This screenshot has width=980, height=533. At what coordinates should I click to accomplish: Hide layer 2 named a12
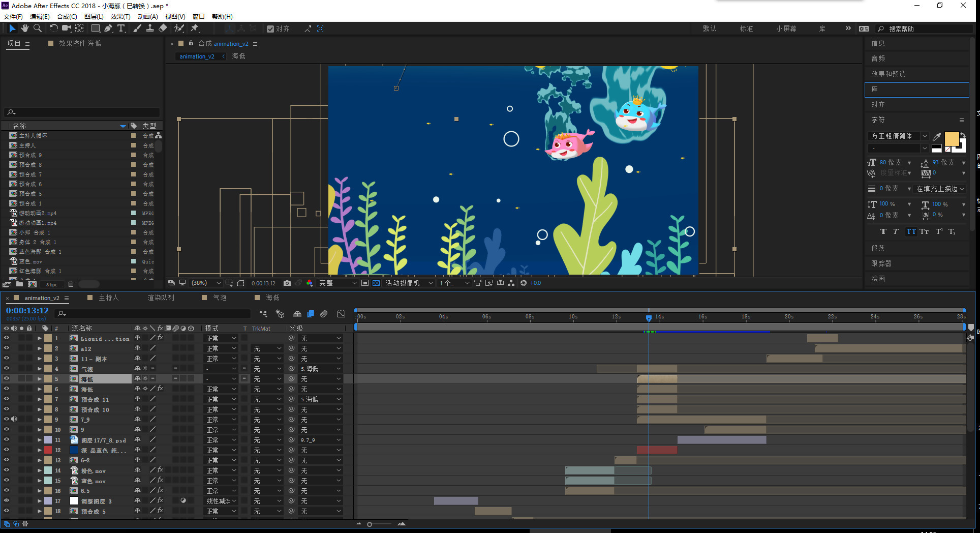(7, 348)
